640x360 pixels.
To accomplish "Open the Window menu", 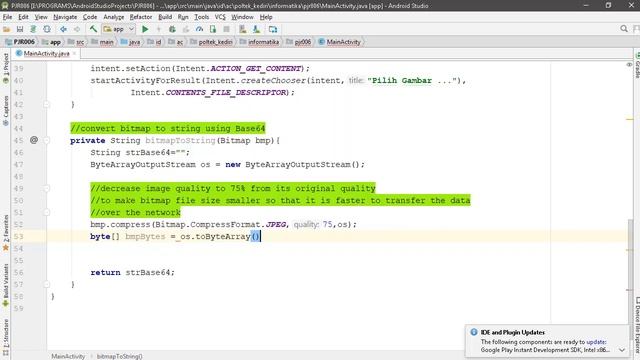I will click(242, 17).
